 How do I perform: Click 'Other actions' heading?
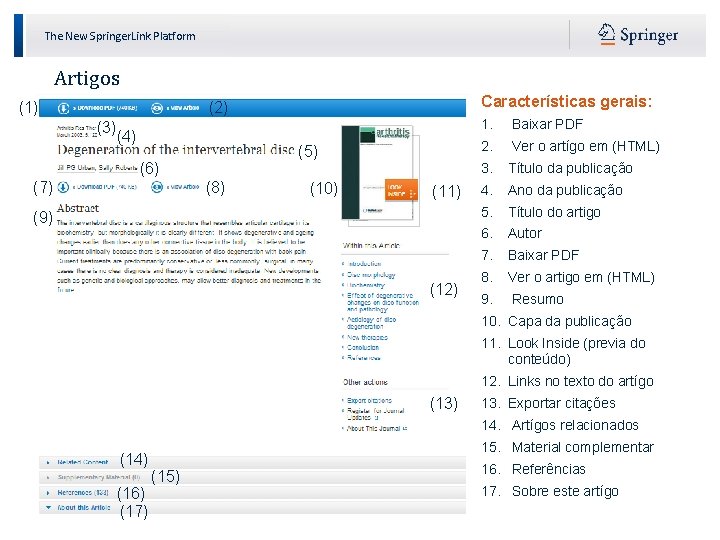coord(365,382)
